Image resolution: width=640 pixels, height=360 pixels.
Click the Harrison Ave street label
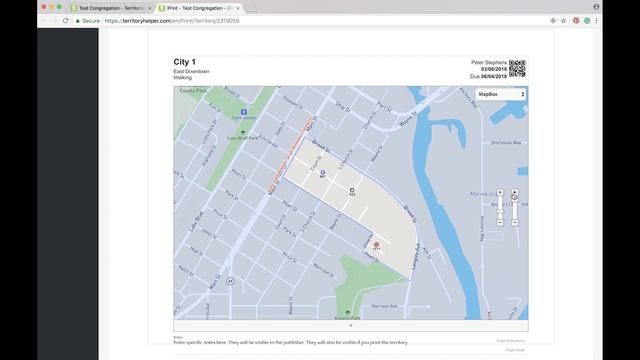pyautogui.click(x=384, y=306)
